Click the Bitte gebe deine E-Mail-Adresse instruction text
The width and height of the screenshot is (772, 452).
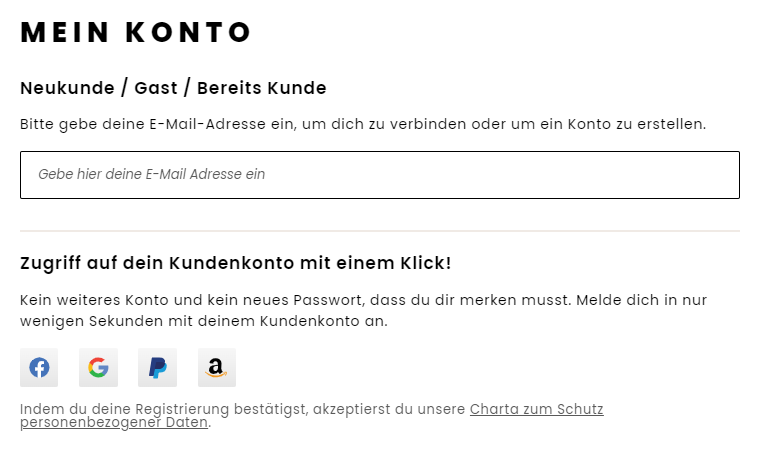363,124
